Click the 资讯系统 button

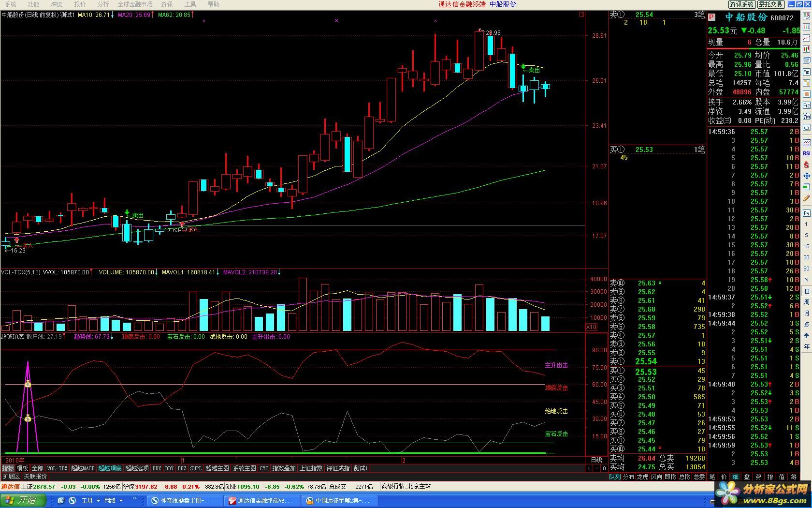click(x=742, y=4)
